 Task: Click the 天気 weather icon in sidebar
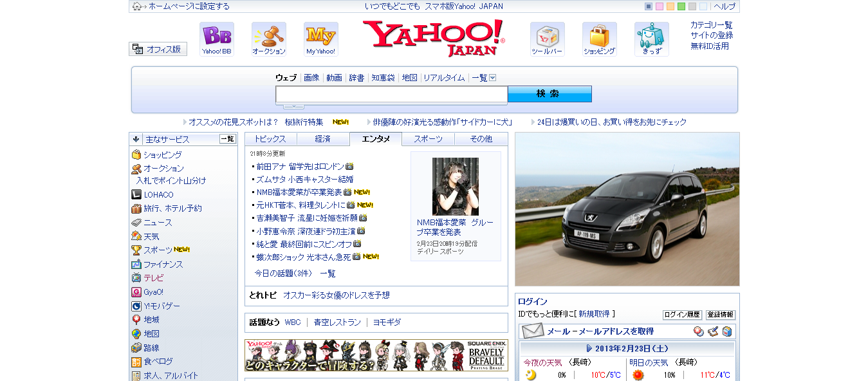click(136, 236)
